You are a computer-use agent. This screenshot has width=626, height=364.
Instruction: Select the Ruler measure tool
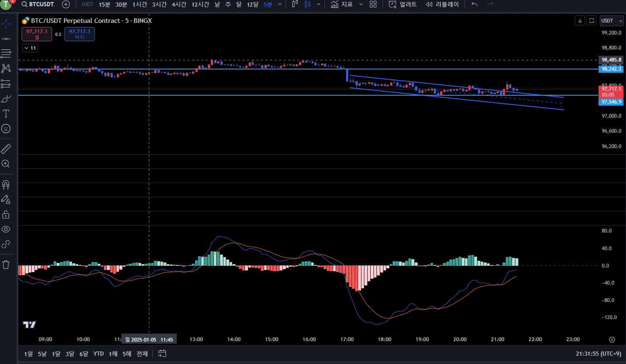(6, 149)
